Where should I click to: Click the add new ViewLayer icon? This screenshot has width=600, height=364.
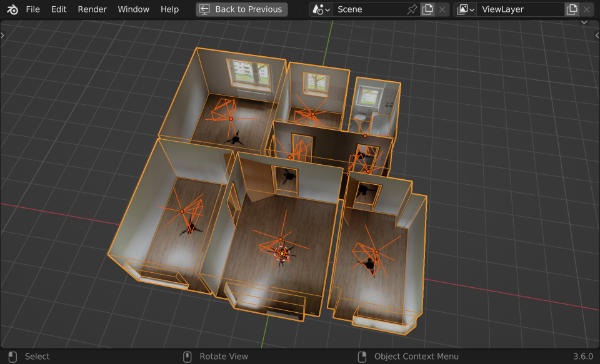click(x=572, y=9)
